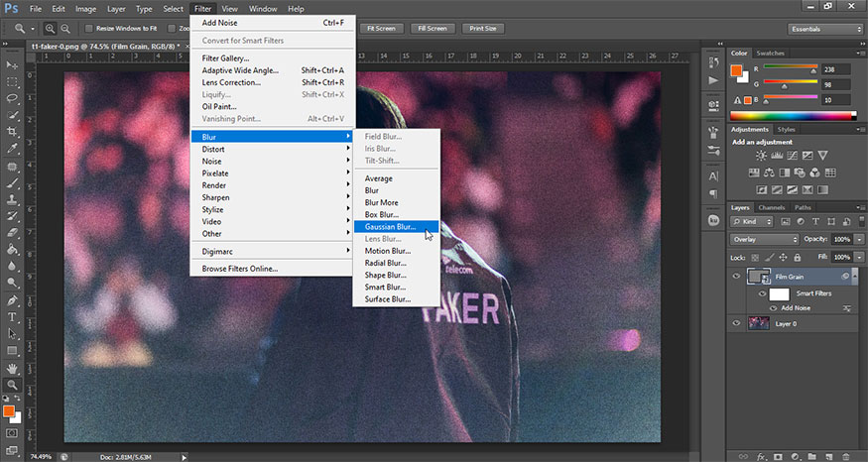Select the Eyedropper tool
Viewport: 868px width, 462px height.
(13, 149)
